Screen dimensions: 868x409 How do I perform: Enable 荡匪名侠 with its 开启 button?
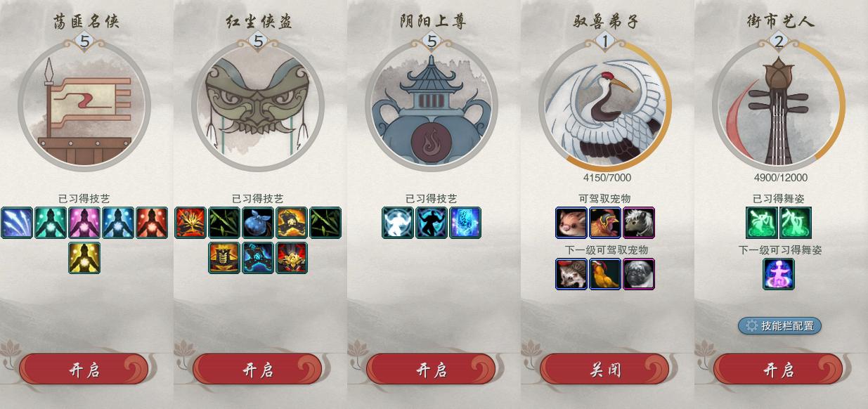point(84,370)
